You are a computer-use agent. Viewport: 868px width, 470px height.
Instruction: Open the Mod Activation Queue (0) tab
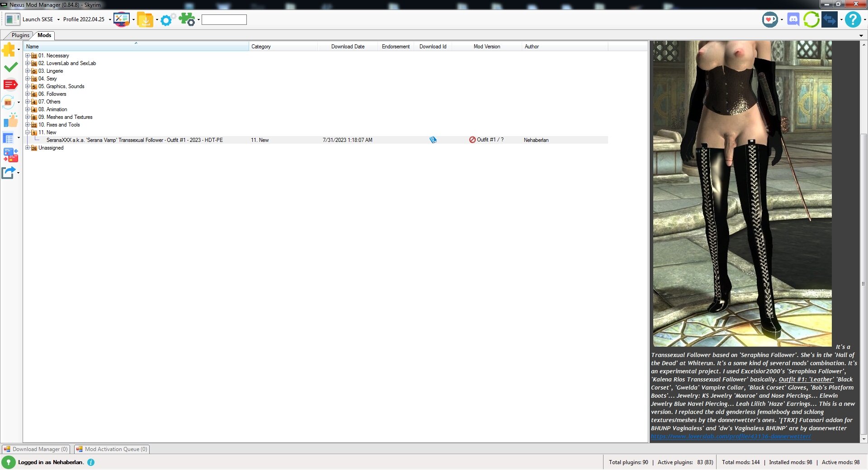tap(112, 449)
